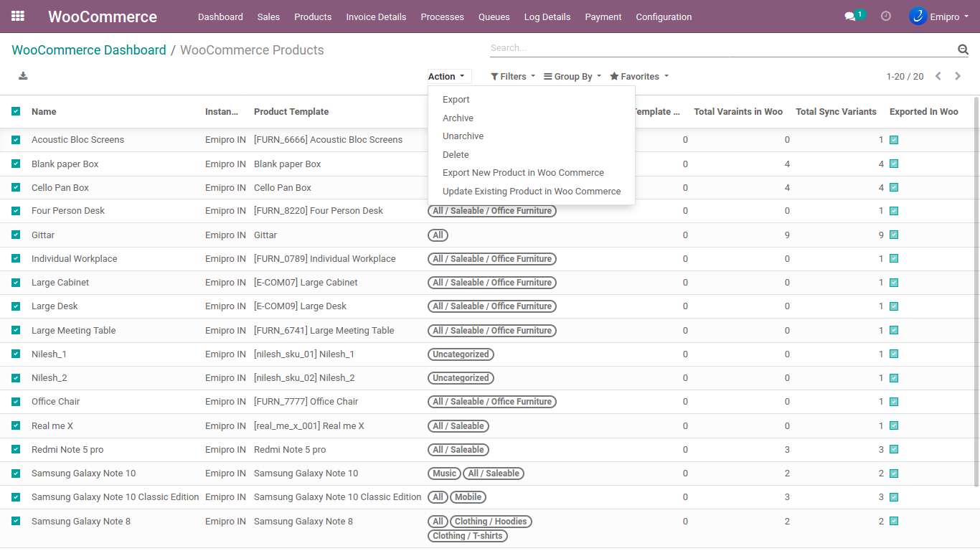Click the Music tag of Samsung Galaxy Note 10

[444, 474]
